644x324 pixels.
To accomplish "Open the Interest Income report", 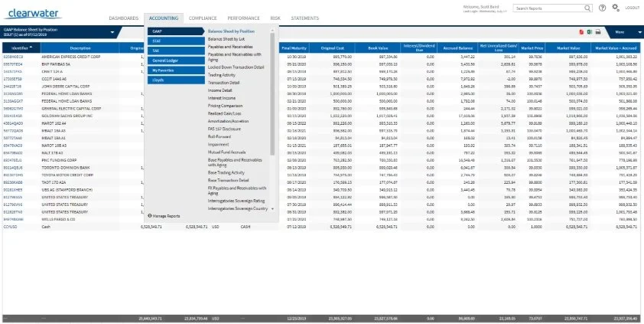I will coord(222,98).
